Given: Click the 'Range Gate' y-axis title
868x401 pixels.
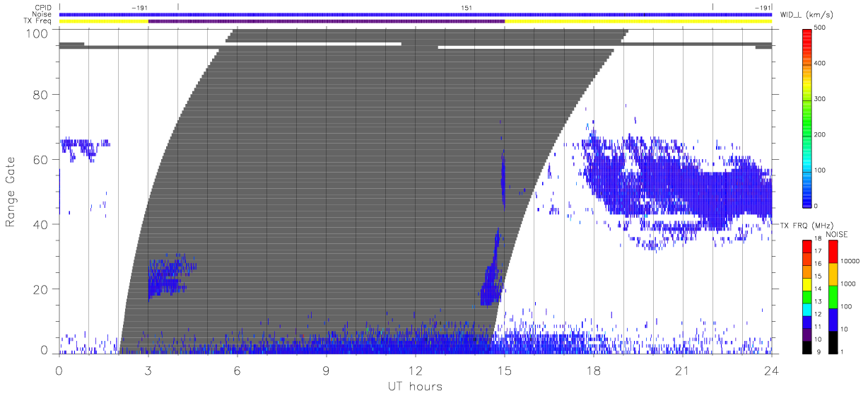Looking at the screenshot, I should 11,192.
